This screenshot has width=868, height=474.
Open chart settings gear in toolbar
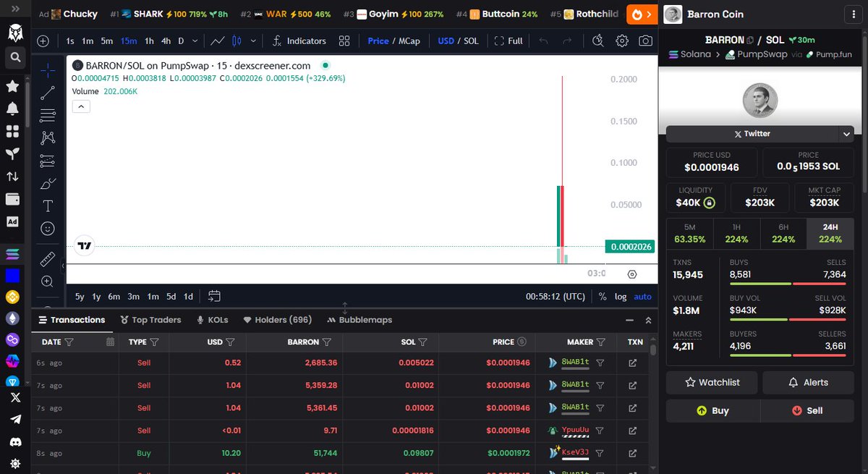click(622, 41)
